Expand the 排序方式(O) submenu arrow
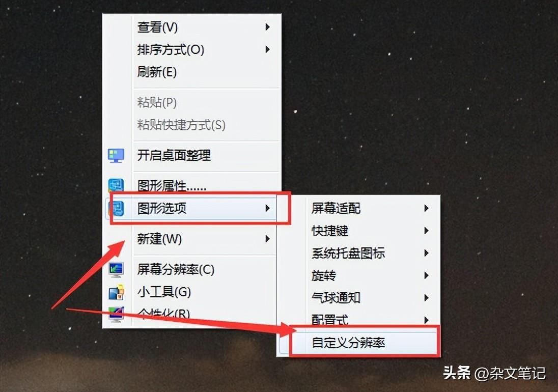The image size is (558, 392). [267, 49]
